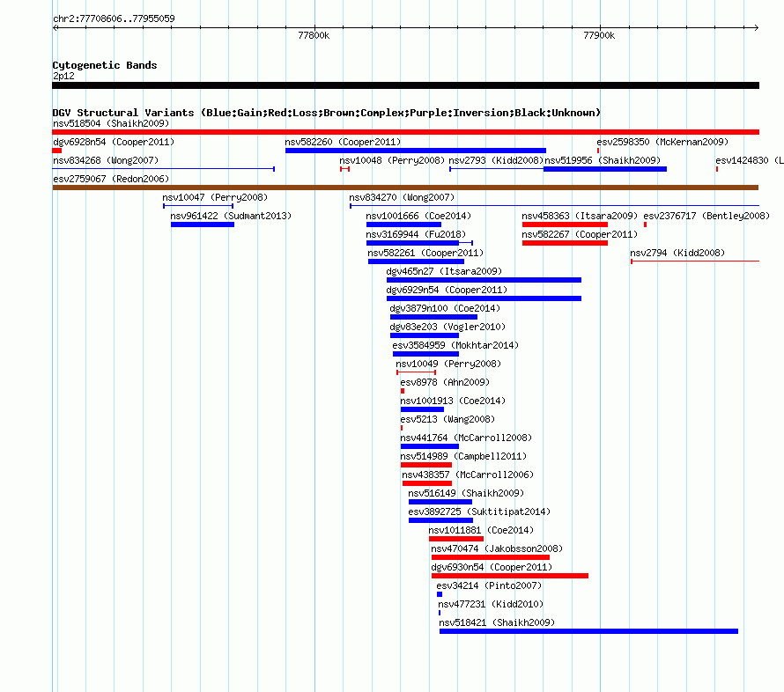
Task: Click the nsv2794 (Kidd2008) label
Action: click(677, 253)
